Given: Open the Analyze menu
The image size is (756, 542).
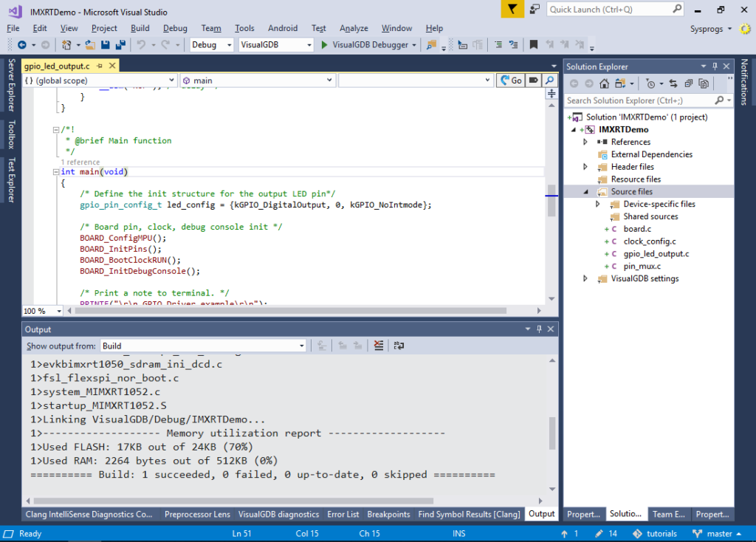Looking at the screenshot, I should click(x=354, y=28).
